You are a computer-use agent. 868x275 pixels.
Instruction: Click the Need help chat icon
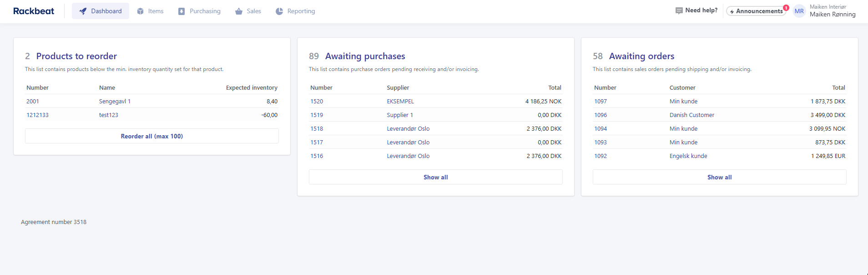click(x=679, y=10)
